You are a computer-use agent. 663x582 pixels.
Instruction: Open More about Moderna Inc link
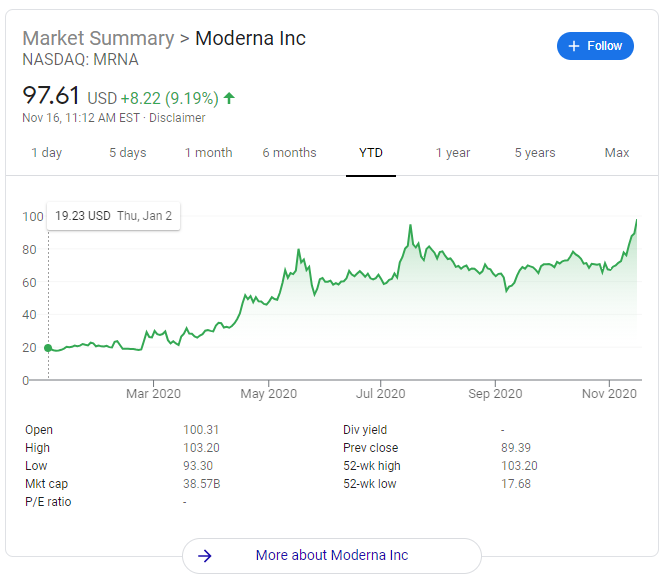(332, 555)
